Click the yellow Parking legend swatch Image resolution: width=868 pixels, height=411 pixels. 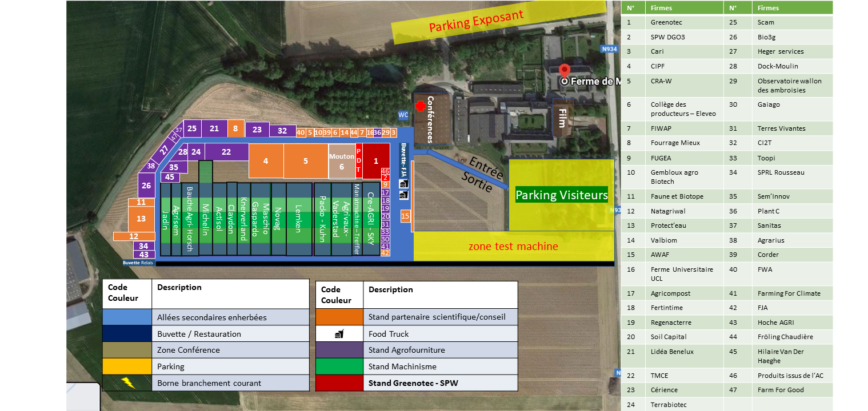coord(127,366)
